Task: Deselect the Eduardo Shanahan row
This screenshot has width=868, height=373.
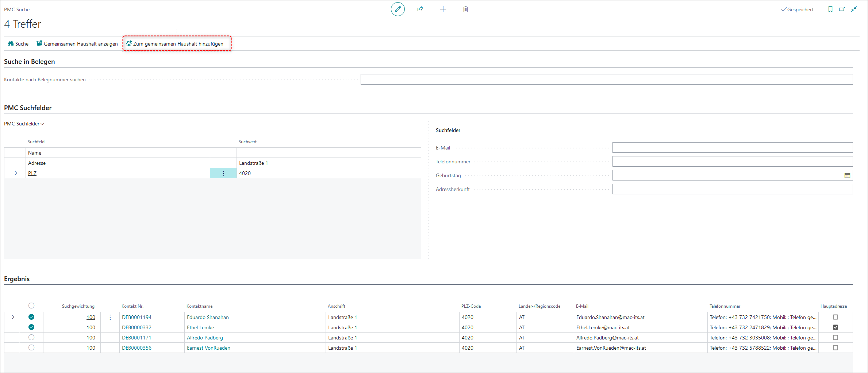Action: [31, 317]
